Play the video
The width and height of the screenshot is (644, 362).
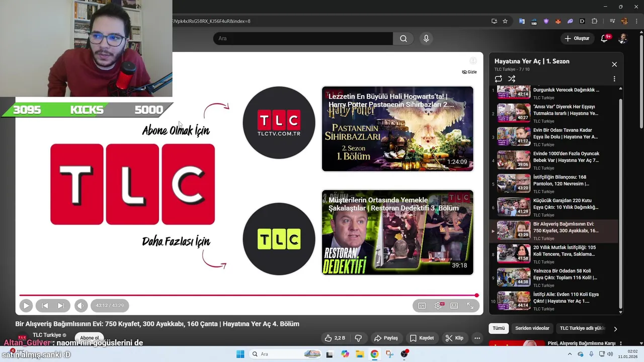coord(26,305)
